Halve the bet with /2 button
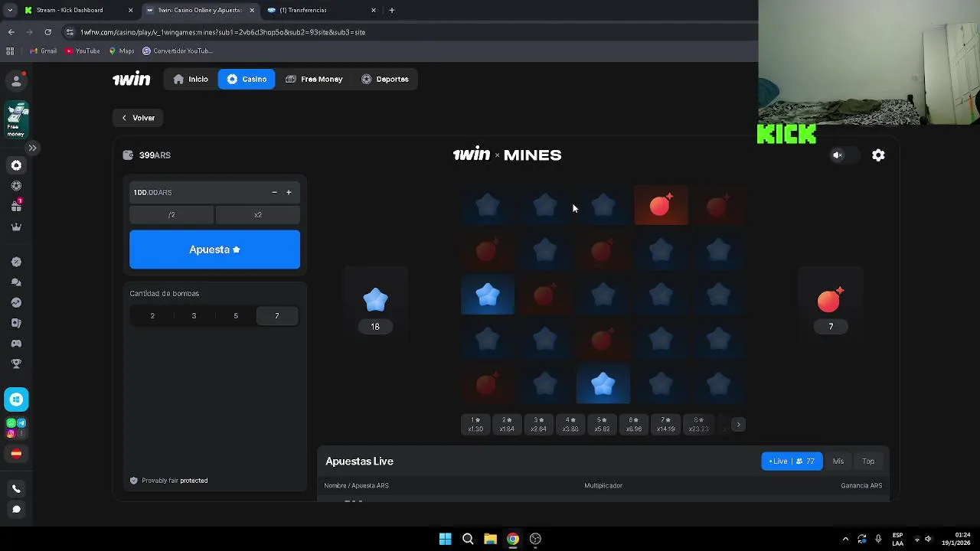This screenshot has width=980, height=551. (x=171, y=215)
